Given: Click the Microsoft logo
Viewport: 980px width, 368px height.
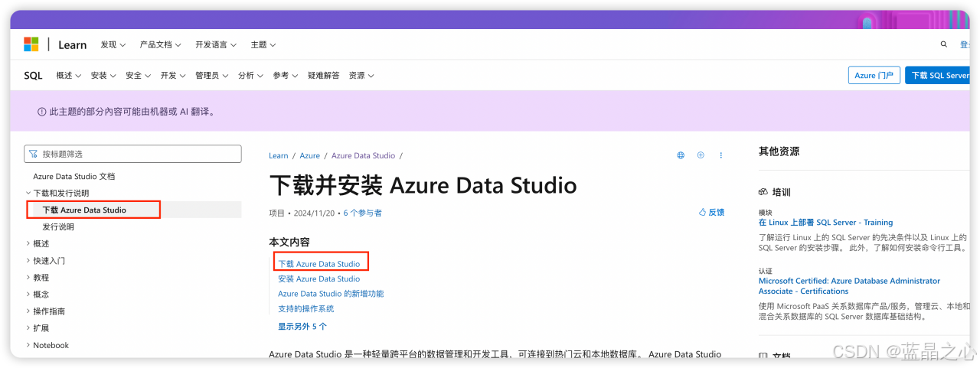Looking at the screenshot, I should pos(31,44).
